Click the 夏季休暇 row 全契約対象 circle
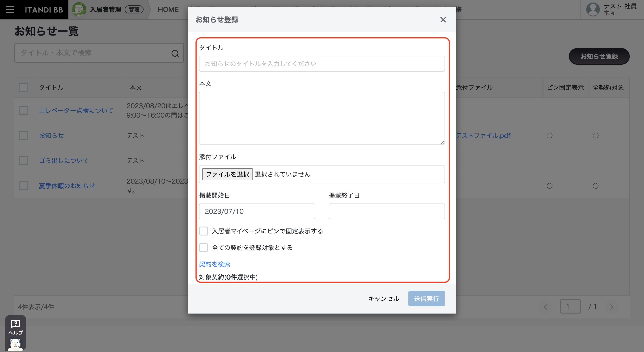This screenshot has height=352, width=644. point(595,186)
